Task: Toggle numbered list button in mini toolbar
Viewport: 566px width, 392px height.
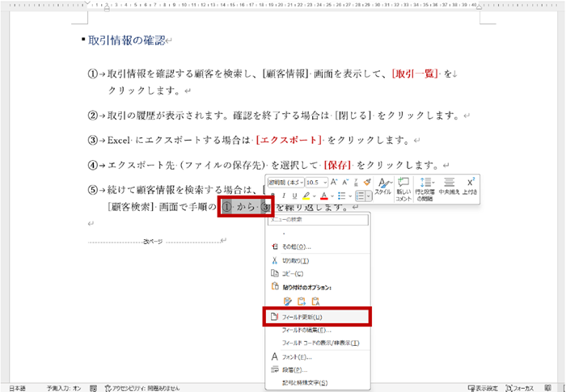Action: click(x=361, y=196)
